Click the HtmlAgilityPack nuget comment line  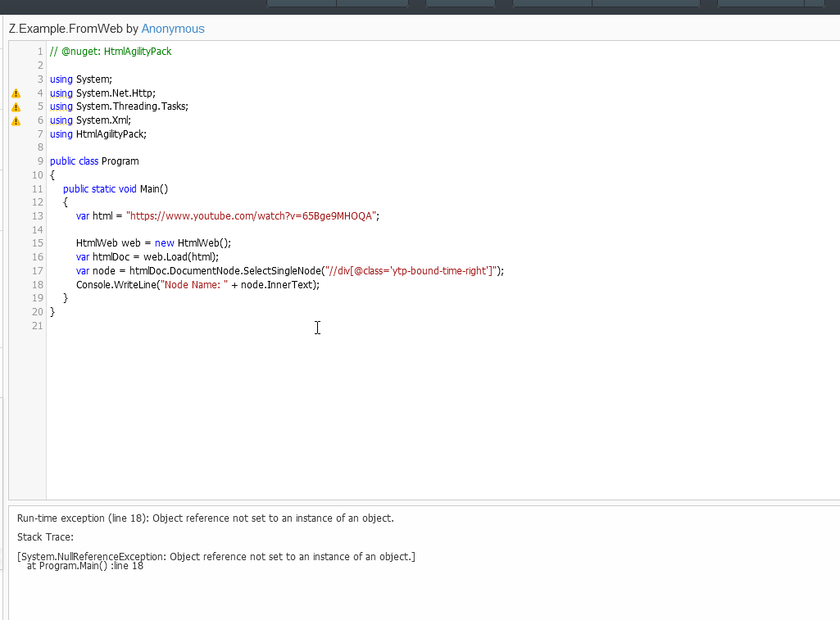coord(111,52)
